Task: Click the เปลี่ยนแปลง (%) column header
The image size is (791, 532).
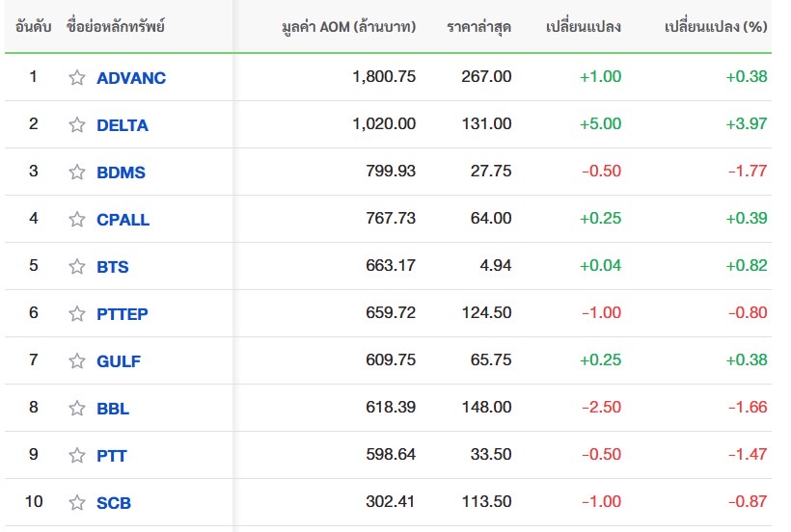Action: pyautogui.click(x=716, y=26)
